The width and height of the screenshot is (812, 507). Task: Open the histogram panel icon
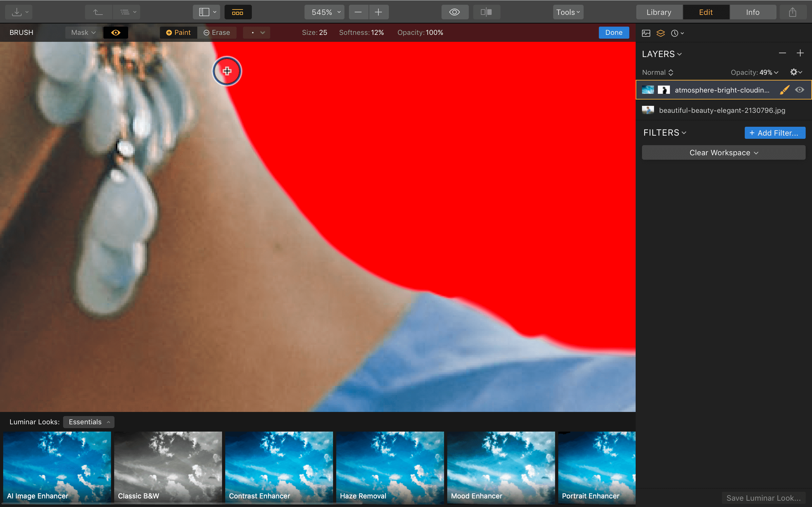coord(645,33)
